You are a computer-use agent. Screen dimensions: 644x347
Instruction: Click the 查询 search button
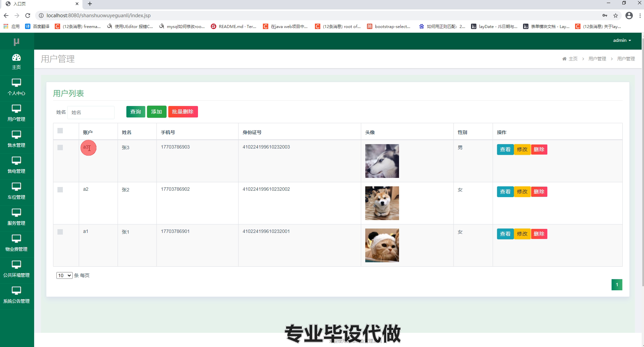pos(135,112)
